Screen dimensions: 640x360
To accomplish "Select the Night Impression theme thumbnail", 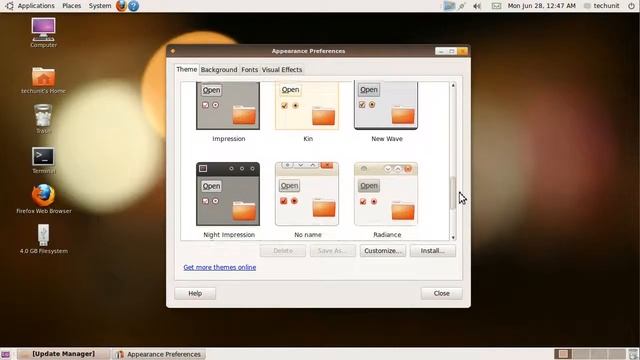I will [228, 194].
